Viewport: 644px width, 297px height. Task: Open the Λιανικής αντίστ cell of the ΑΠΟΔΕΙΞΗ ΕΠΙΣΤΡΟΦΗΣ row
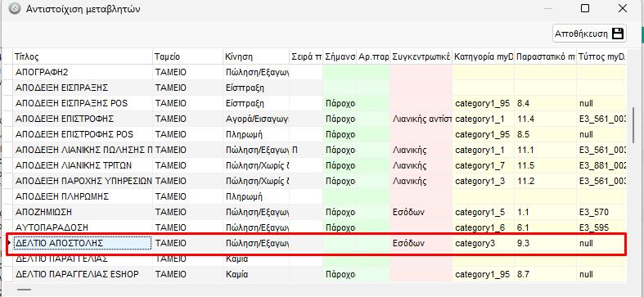pos(421,119)
